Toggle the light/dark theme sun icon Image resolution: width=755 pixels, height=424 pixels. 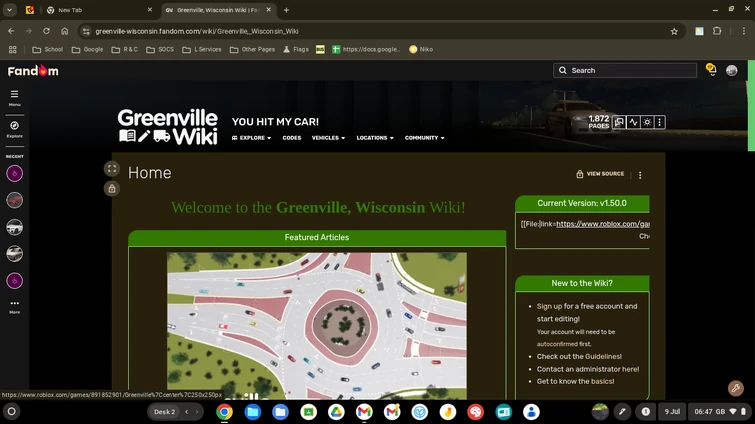647,122
